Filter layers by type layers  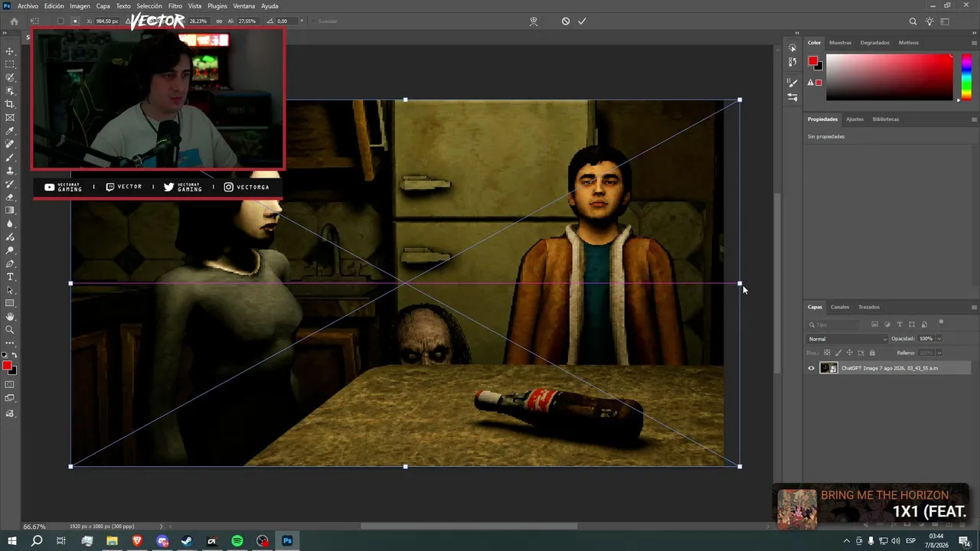900,324
